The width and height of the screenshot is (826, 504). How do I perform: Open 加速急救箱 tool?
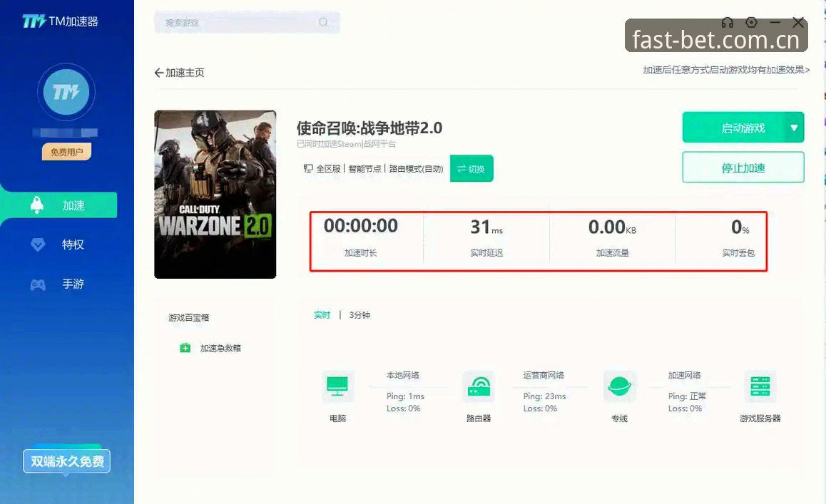pyautogui.click(x=220, y=348)
